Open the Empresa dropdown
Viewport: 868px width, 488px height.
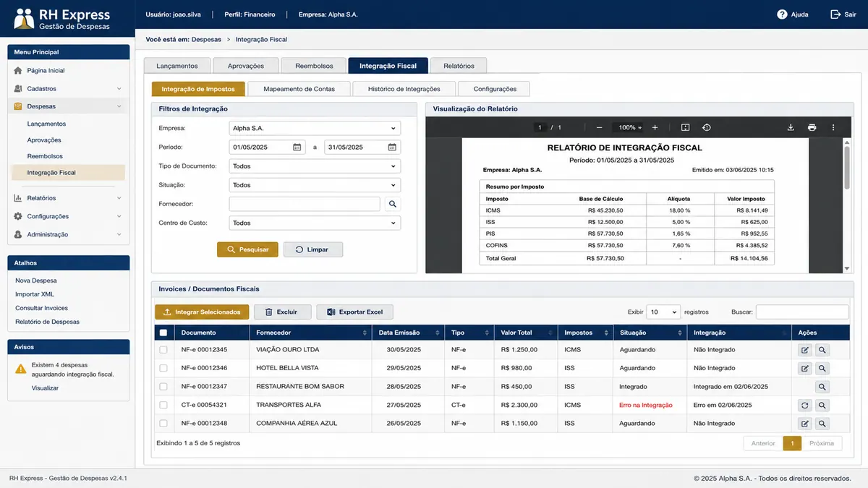[x=315, y=128]
